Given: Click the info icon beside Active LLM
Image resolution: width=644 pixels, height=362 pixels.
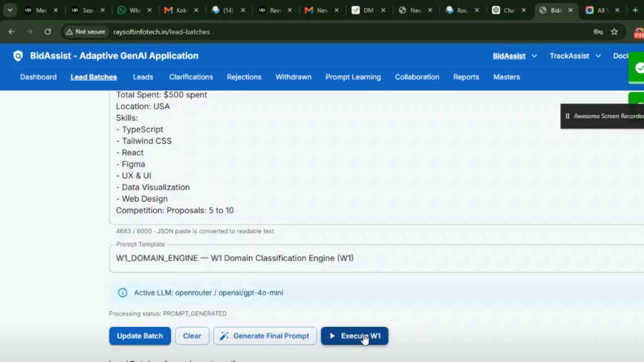Looking at the screenshot, I should (x=122, y=293).
